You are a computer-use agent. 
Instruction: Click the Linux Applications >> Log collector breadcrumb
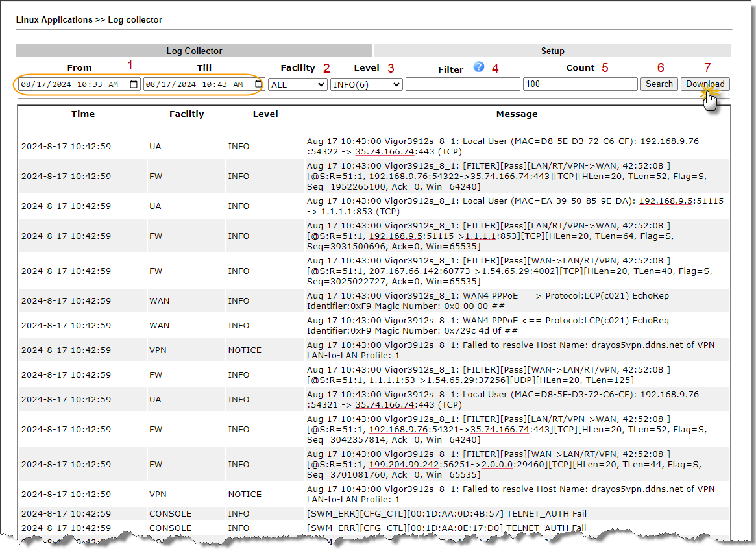click(89, 19)
